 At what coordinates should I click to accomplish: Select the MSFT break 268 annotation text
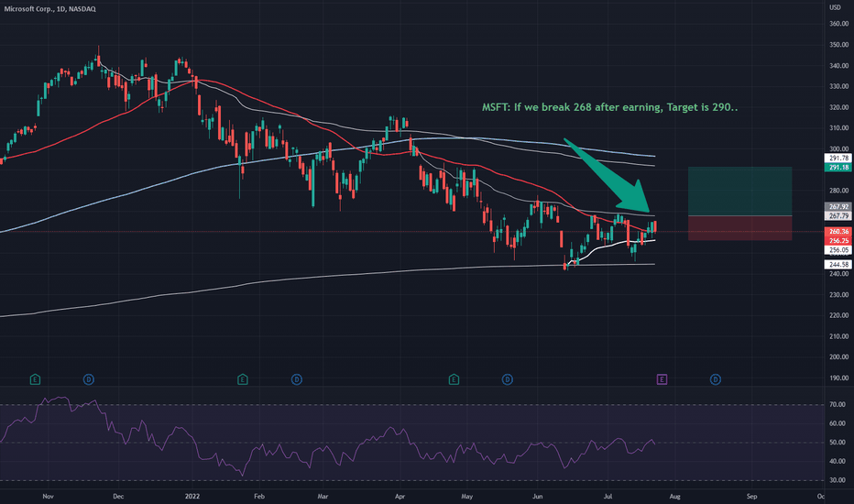point(609,107)
